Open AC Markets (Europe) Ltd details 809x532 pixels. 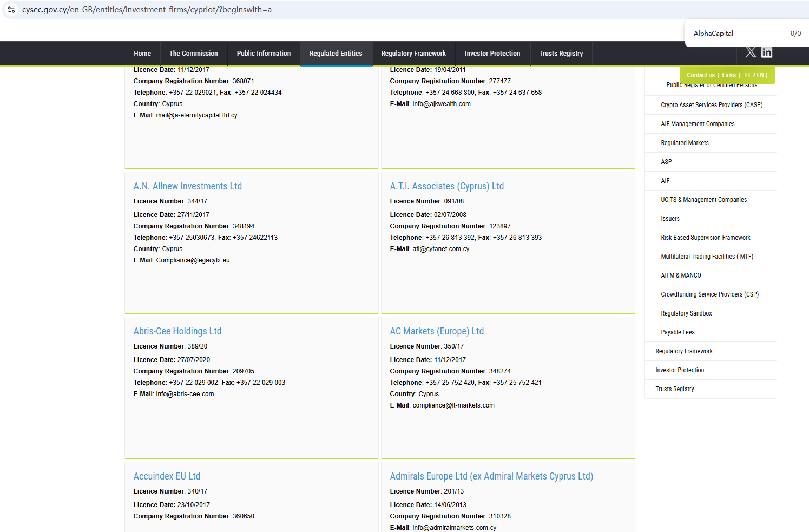pyautogui.click(x=436, y=331)
